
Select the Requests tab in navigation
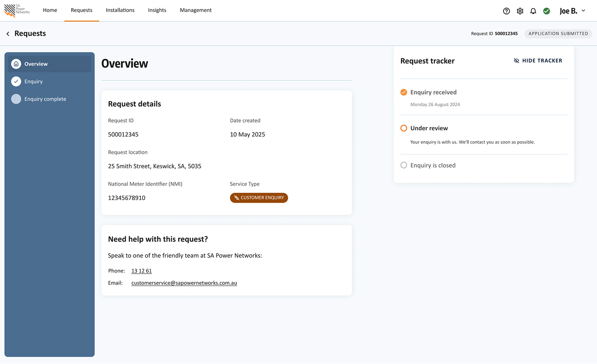coord(82,10)
